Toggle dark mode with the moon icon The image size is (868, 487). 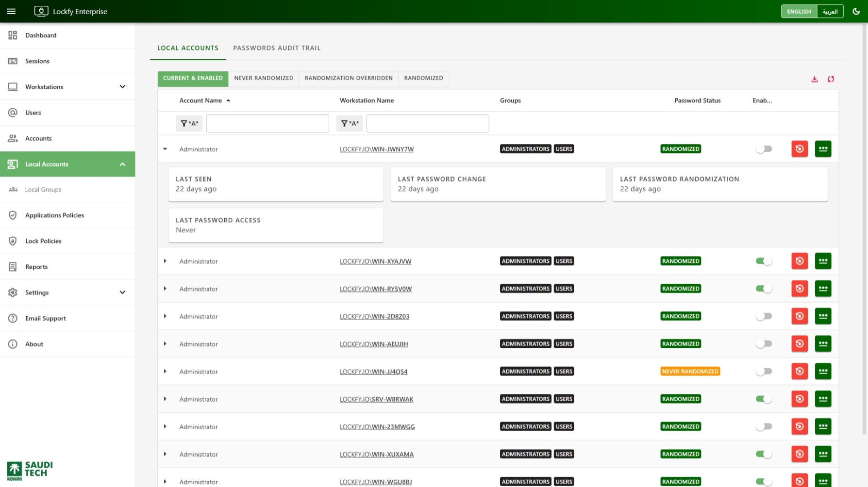click(x=856, y=11)
